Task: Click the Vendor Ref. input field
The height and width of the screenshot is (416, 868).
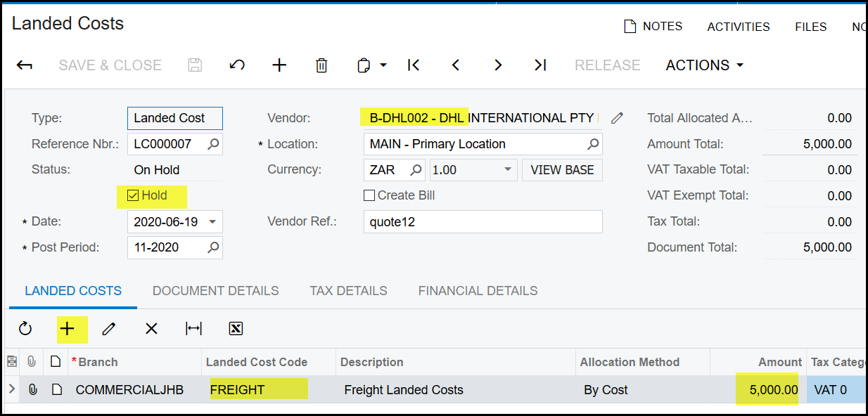Action: tap(483, 222)
